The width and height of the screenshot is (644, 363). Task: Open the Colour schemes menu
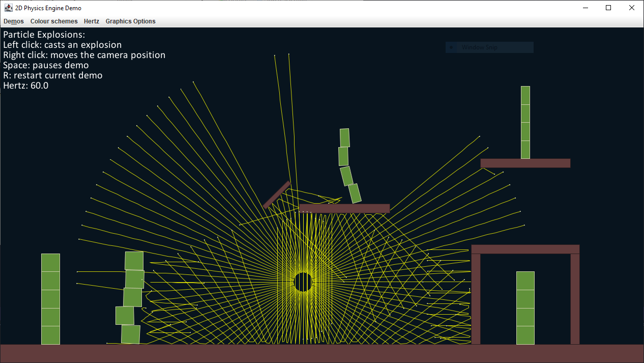(54, 21)
